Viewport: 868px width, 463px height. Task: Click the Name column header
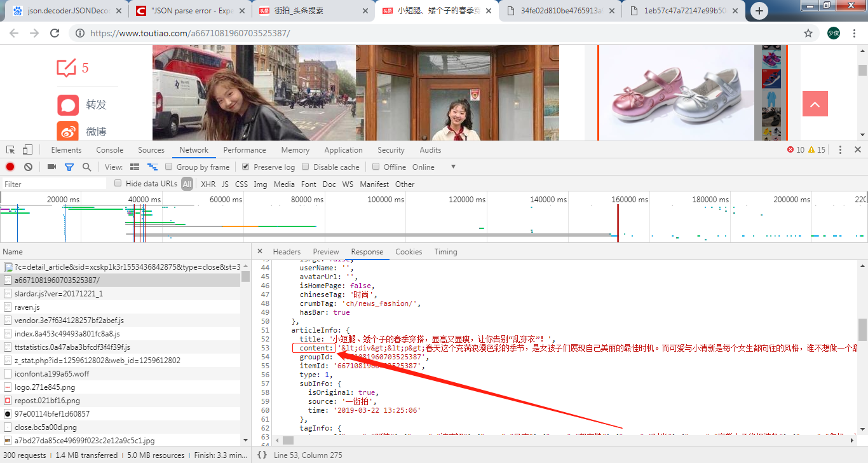click(x=125, y=251)
